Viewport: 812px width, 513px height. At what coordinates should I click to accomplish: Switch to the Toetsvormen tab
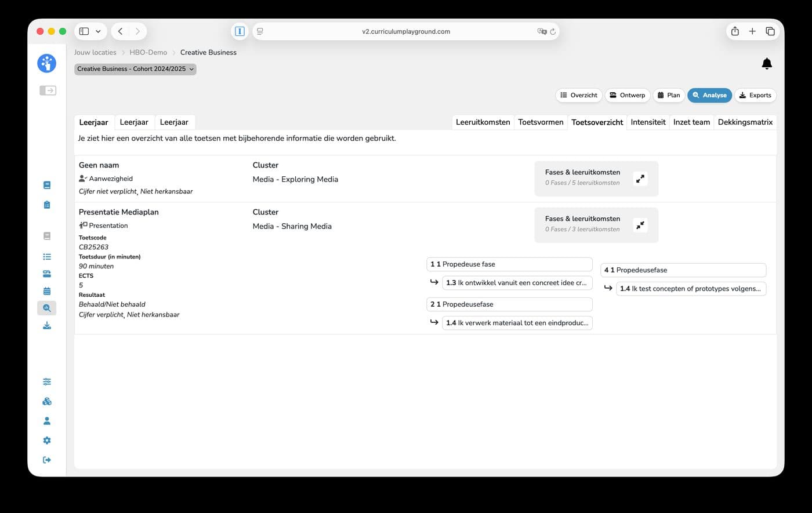pos(541,122)
